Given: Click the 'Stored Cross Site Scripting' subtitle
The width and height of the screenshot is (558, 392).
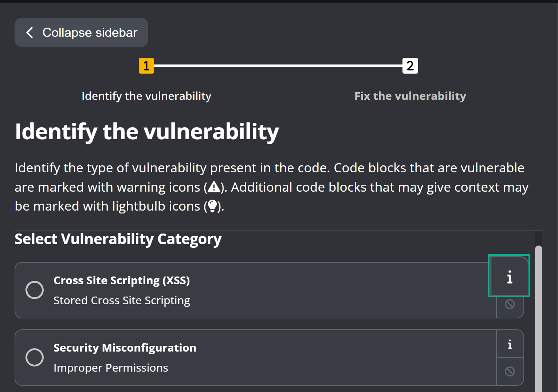Looking at the screenshot, I should tap(122, 301).
